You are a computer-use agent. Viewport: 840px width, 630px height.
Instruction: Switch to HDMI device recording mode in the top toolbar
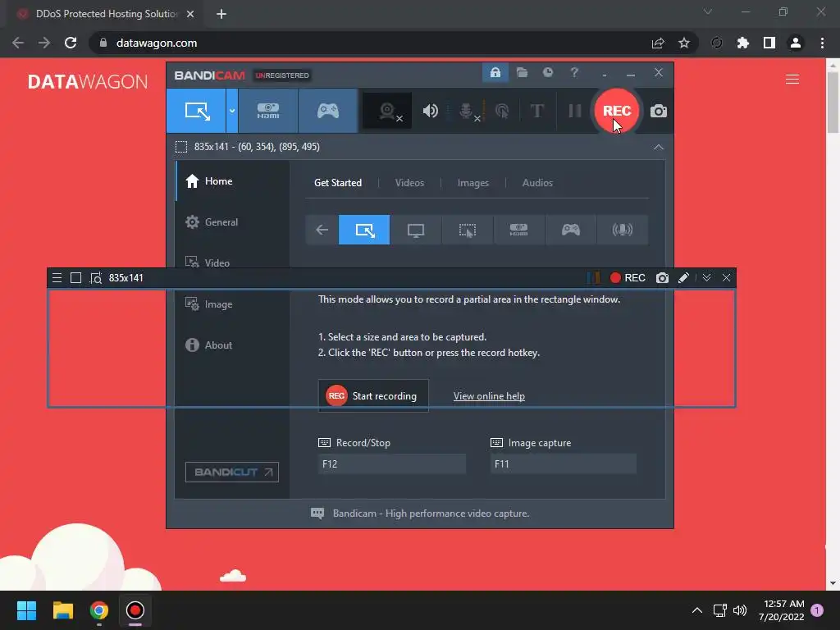(x=268, y=111)
